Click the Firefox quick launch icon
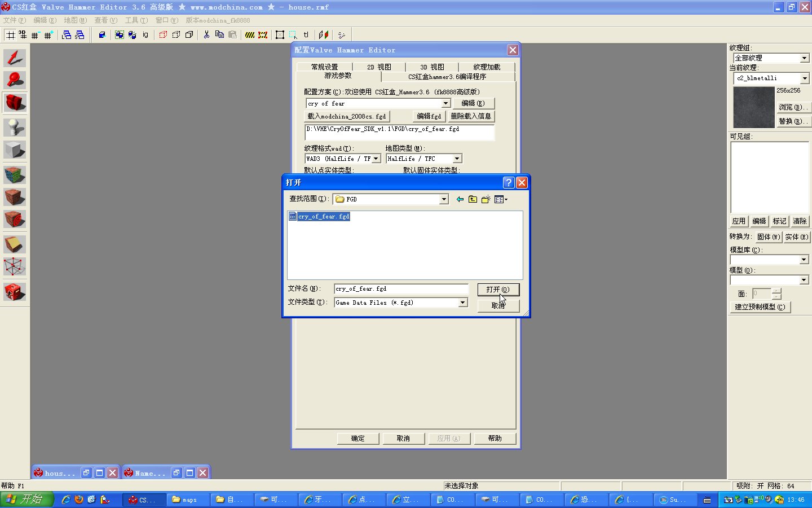Screen dimensions: 812x508 79,500
